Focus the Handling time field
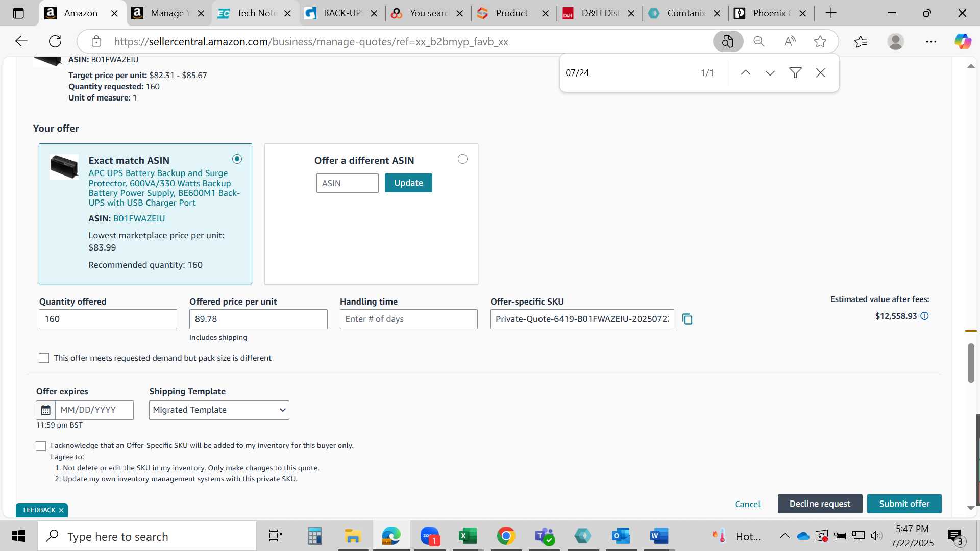Screen dimensions: 980x551 pos(409,319)
